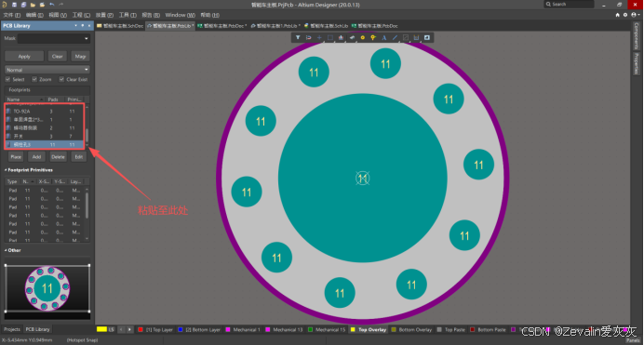Click previous layer set arrow
This screenshot has height=345, width=644.
[121, 329]
